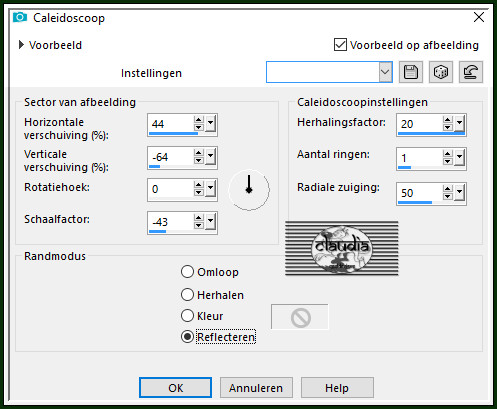Decrease Horizontale verschuiving with down arrow
The width and height of the screenshot is (497, 409).
[199, 127]
